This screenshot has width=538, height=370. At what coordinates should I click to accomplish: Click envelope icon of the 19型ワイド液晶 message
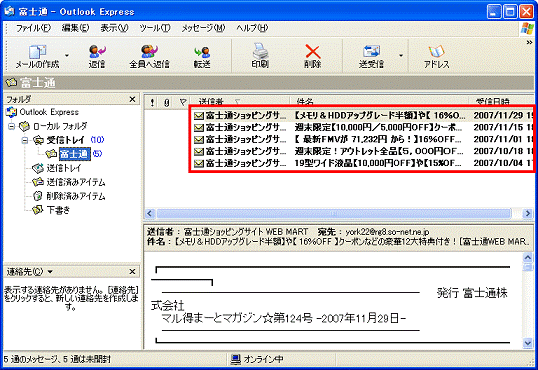pyautogui.click(x=199, y=164)
